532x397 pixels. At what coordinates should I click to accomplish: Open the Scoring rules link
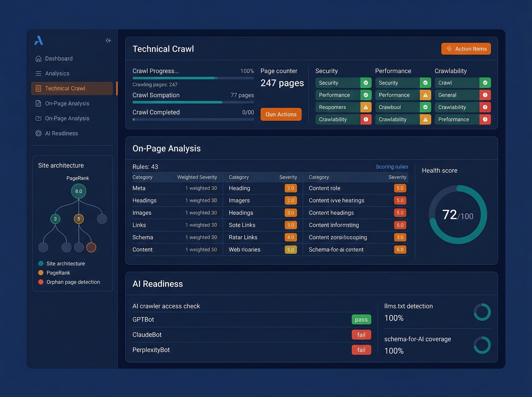(392, 167)
